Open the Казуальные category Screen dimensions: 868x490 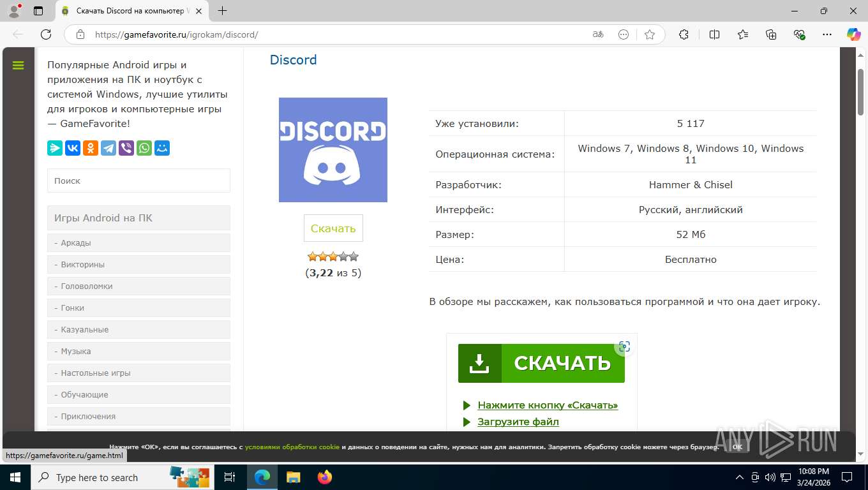click(138, 329)
